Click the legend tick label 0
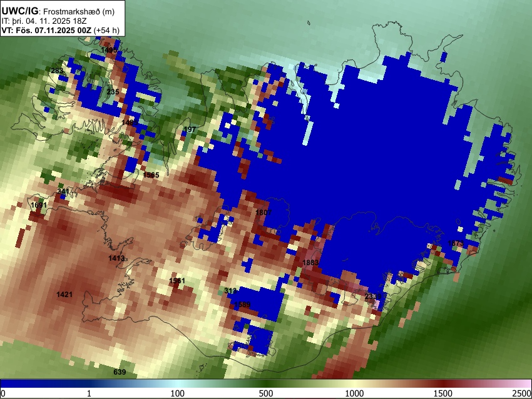The width and height of the screenshot is (532, 399). 3,393
